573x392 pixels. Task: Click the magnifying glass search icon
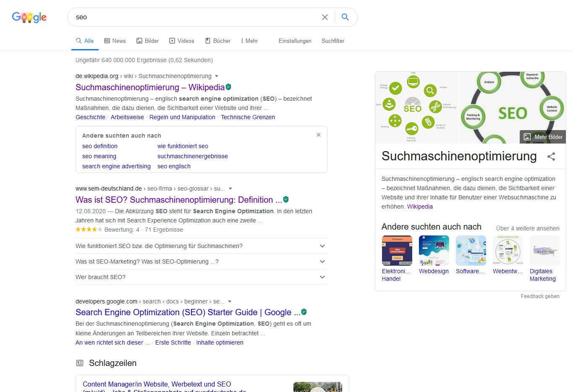point(345,17)
